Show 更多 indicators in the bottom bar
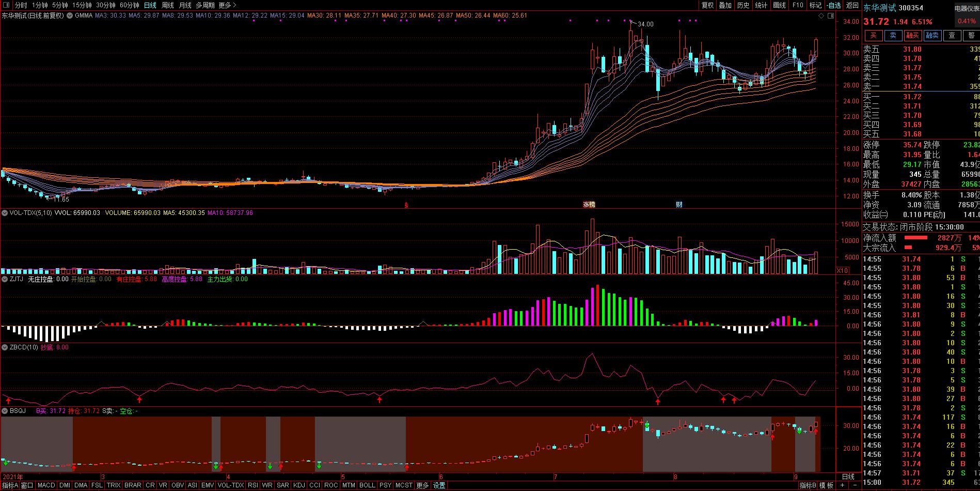980x491 pixels. (x=422, y=485)
